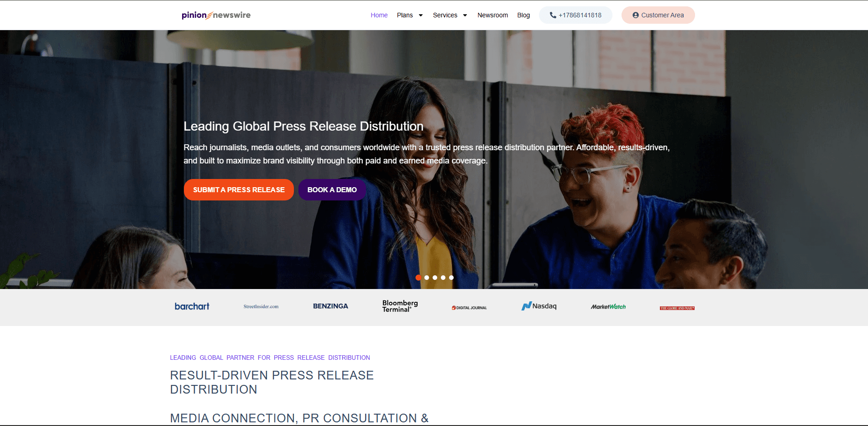Image resolution: width=868 pixels, height=426 pixels.
Task: Select the middle slide indicator dot
Action: coord(435,278)
